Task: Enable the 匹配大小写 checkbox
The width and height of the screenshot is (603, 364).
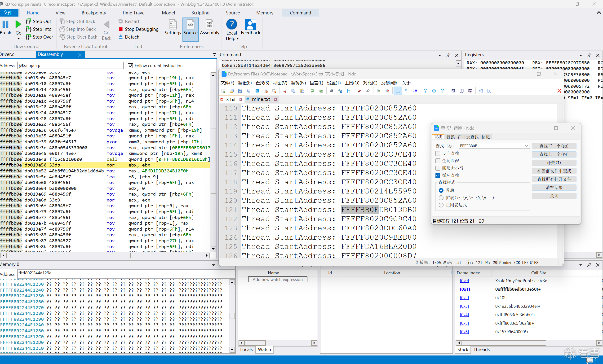Action: click(x=438, y=168)
